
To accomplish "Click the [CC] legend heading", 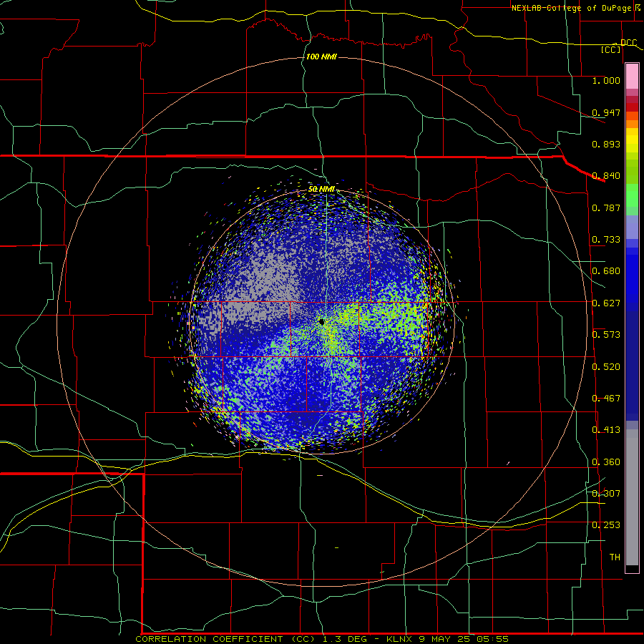I will point(610,49).
